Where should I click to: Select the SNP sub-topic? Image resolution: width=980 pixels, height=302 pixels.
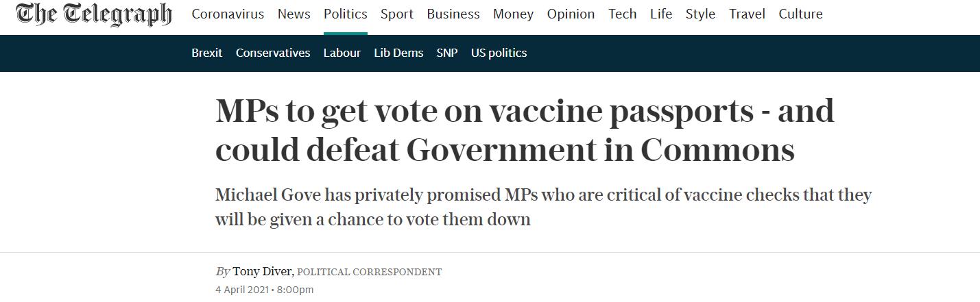click(447, 53)
